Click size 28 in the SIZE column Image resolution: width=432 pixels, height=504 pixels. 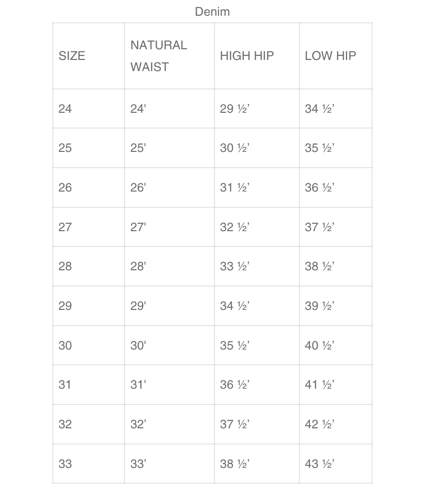tap(65, 266)
